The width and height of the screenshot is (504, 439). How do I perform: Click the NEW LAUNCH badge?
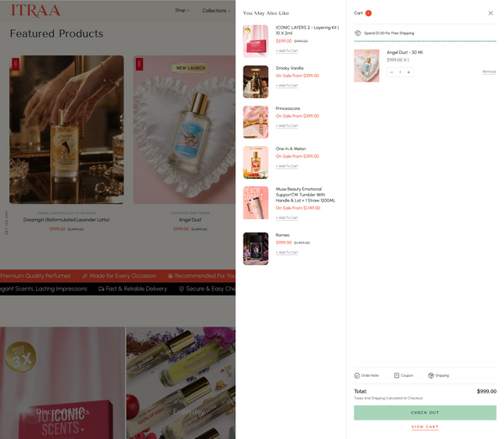click(191, 68)
